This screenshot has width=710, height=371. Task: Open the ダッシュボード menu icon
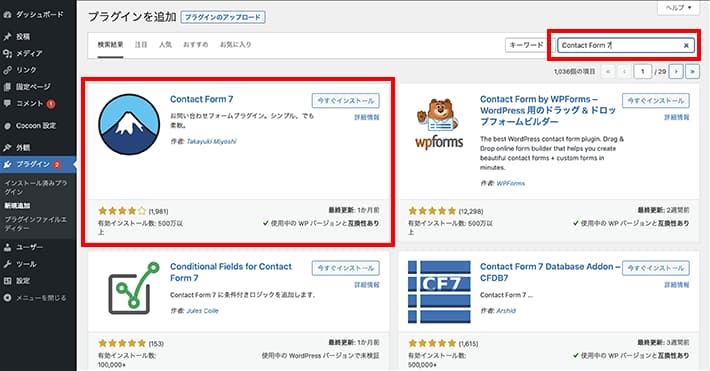[7, 14]
